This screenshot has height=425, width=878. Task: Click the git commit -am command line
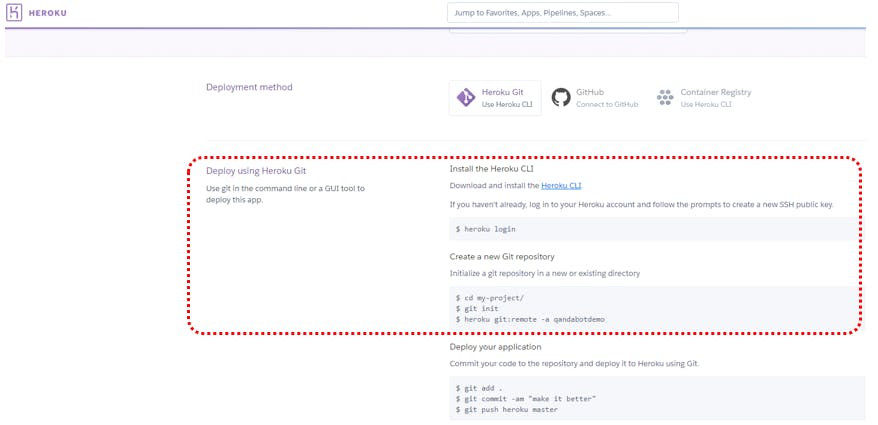[526, 398]
